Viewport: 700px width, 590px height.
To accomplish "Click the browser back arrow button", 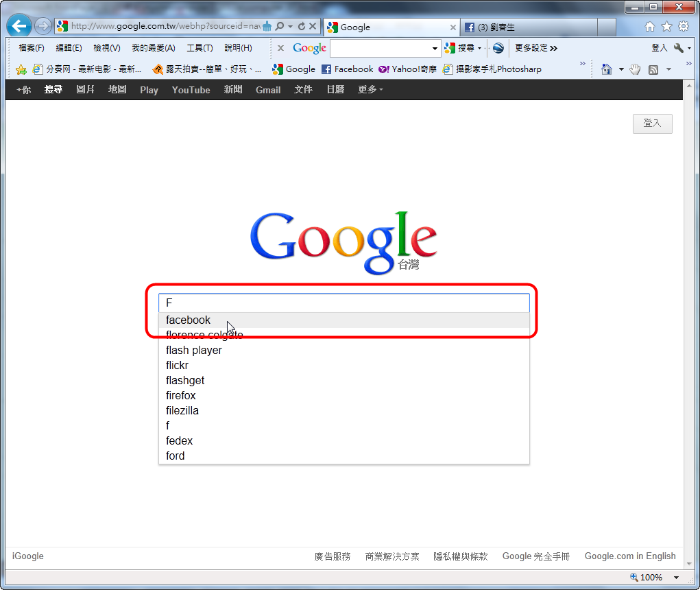I will click(19, 26).
